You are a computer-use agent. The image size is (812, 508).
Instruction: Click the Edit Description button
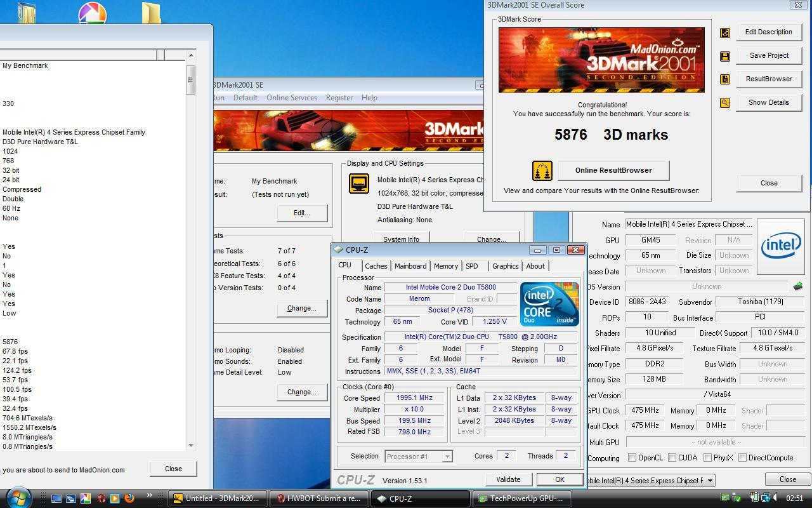point(768,32)
